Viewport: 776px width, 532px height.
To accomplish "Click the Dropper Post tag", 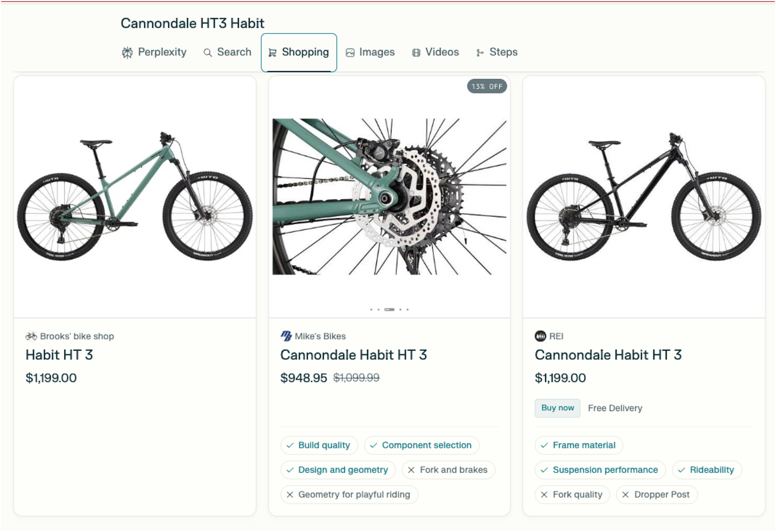I will tap(657, 494).
